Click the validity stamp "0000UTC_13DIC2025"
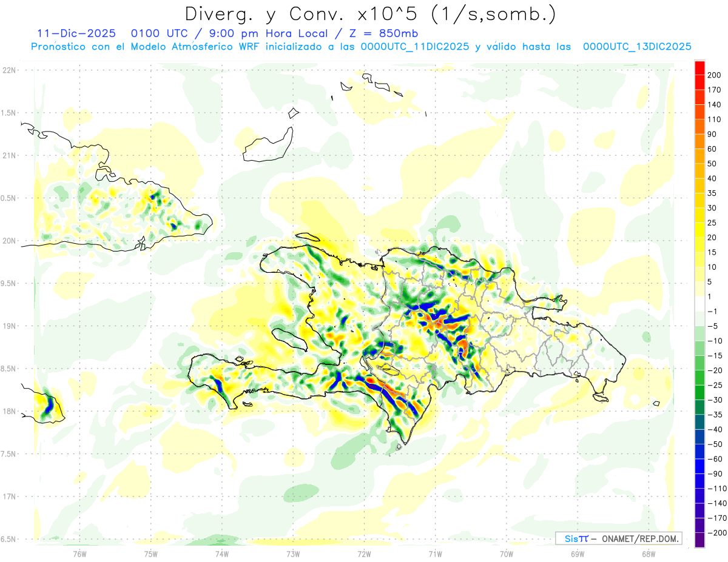The height and width of the screenshot is (562, 728). coord(637,47)
